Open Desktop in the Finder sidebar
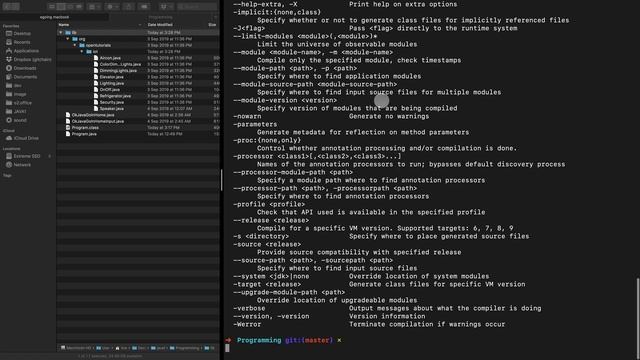This screenshot has height=360, width=640. (18, 33)
